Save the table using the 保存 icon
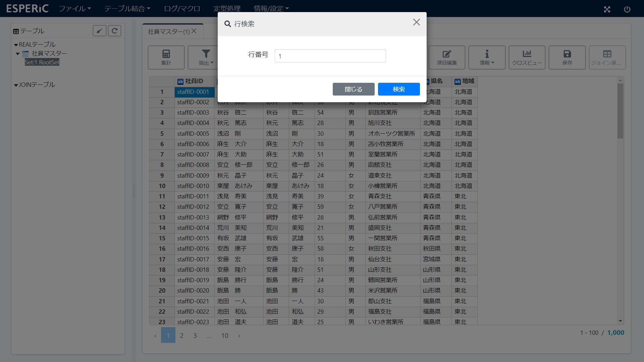 tap(567, 57)
